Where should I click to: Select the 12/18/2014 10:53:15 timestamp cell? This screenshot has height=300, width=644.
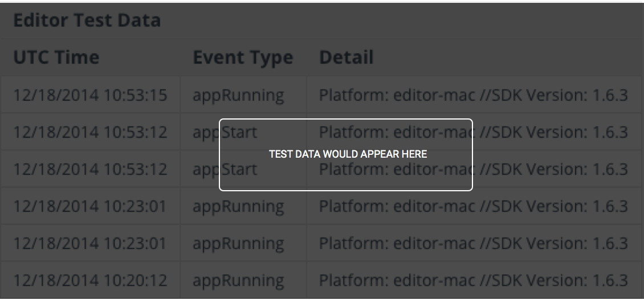[x=90, y=95]
